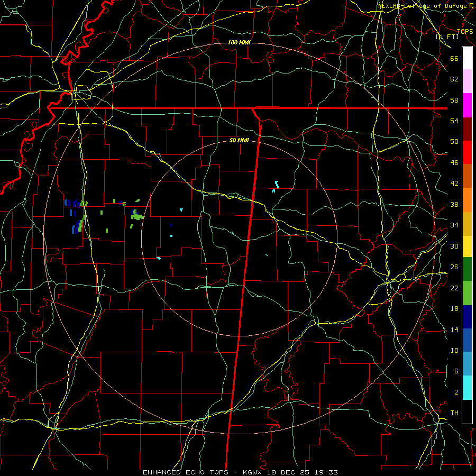Click the medium blue legend swatch
The image size is (476, 476).
coord(467,340)
